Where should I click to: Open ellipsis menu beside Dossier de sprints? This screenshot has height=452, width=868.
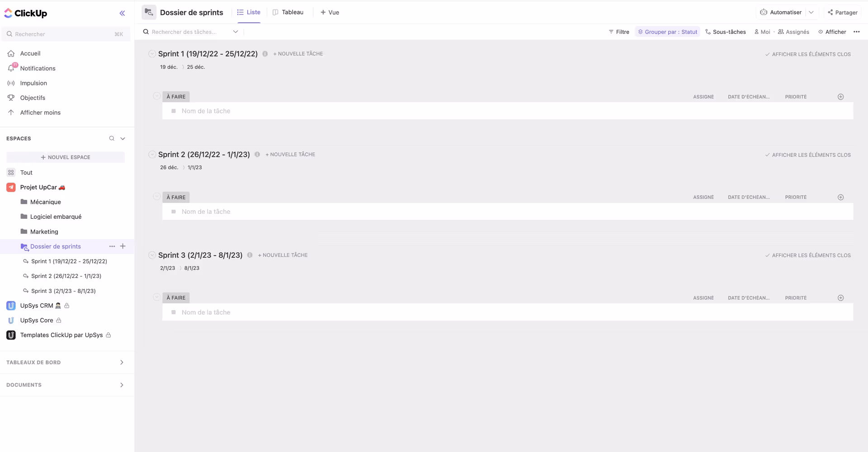[112, 246]
